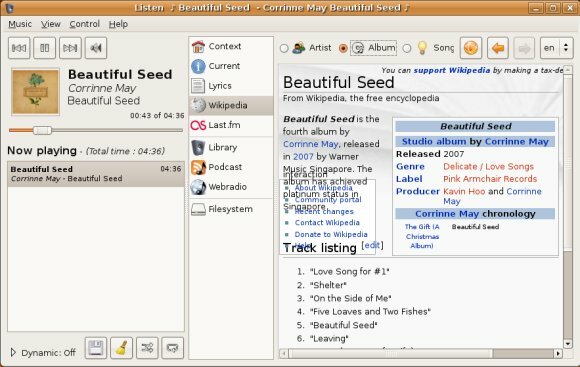580x367 pixels.
Task: Follow the 2007 year link
Action: (303, 156)
